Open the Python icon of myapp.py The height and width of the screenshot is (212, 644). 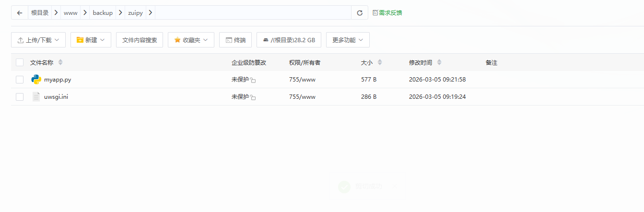pyautogui.click(x=36, y=80)
